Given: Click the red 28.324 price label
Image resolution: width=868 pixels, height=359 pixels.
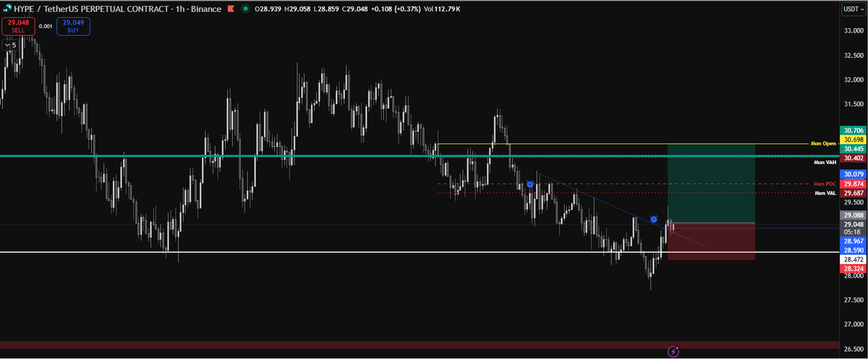Looking at the screenshot, I should pos(852,269).
